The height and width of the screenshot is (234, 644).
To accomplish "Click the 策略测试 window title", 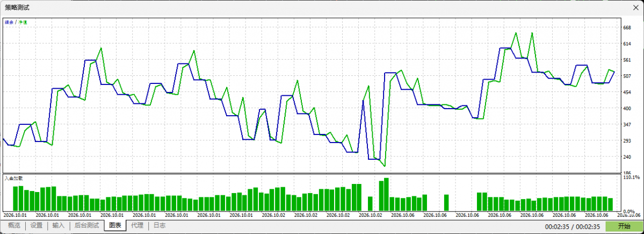I will [x=17, y=8].
